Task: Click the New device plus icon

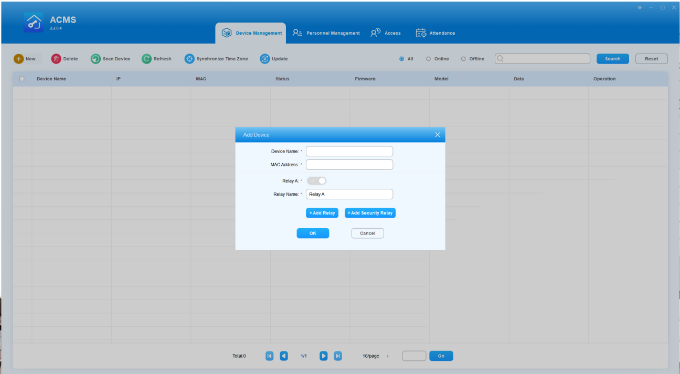Action: [19, 59]
